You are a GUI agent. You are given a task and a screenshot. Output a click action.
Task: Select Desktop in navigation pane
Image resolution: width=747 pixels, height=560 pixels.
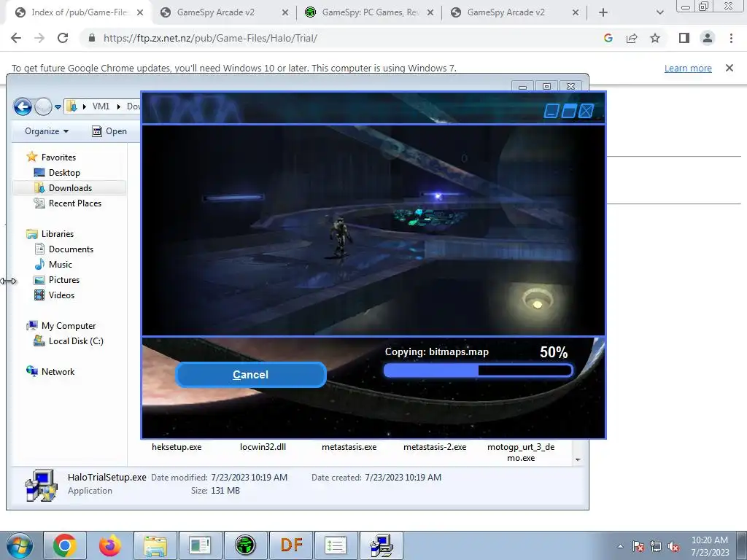[64, 172]
